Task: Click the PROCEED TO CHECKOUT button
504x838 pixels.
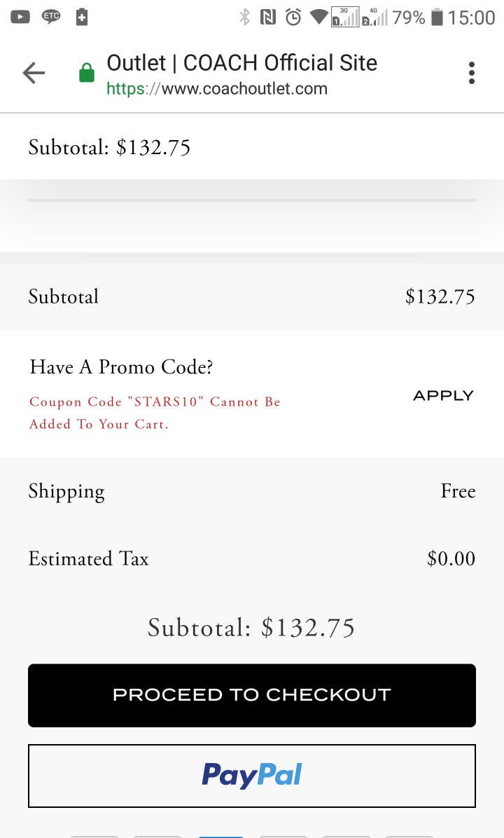Action: 252,695
